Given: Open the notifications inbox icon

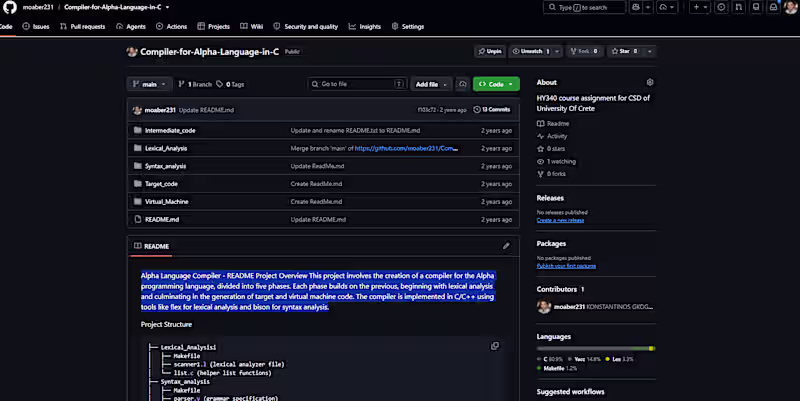Looking at the screenshot, I should click(773, 7).
